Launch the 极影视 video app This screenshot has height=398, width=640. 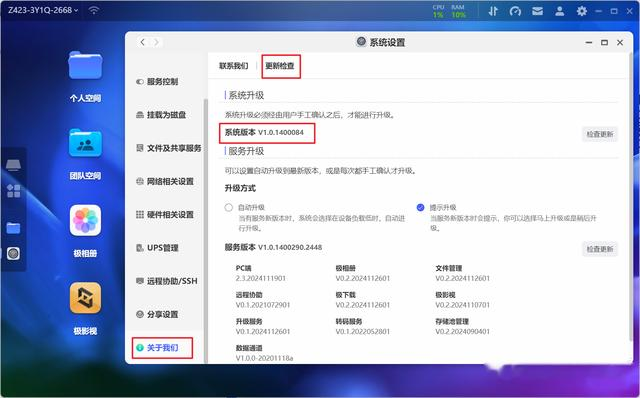click(x=85, y=298)
